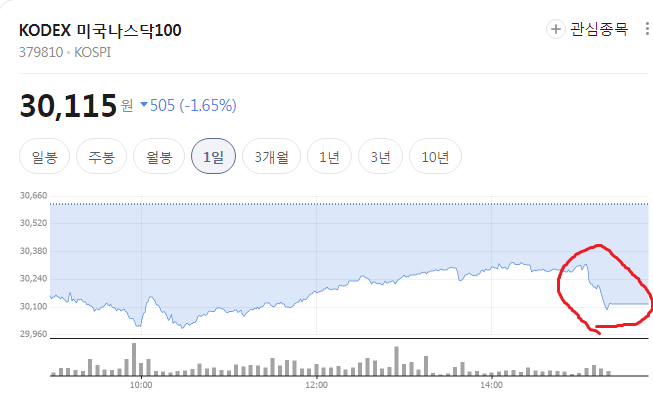Image resolution: width=653 pixels, height=403 pixels.
Task: Click the tallest volume bar near 10:00
Action: pos(134,359)
